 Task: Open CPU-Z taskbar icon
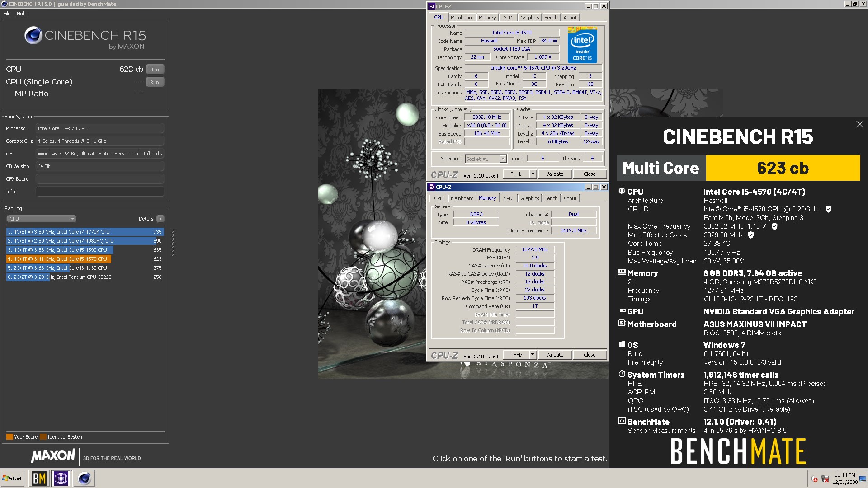pyautogui.click(x=61, y=478)
